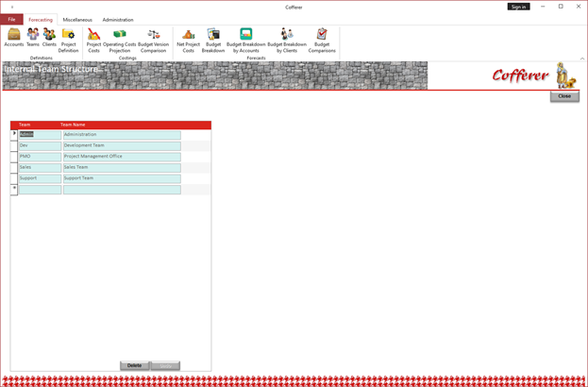This screenshot has height=387, width=588.
Task: Click the Delete button
Action: pos(134,365)
